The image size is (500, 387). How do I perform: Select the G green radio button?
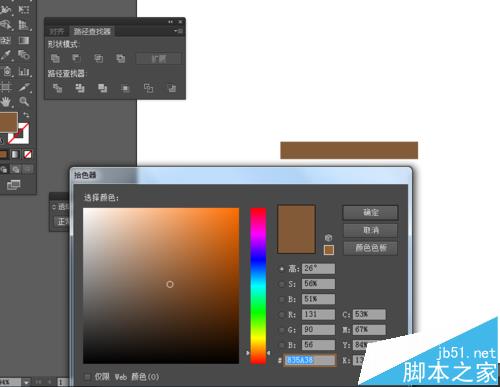click(x=282, y=330)
